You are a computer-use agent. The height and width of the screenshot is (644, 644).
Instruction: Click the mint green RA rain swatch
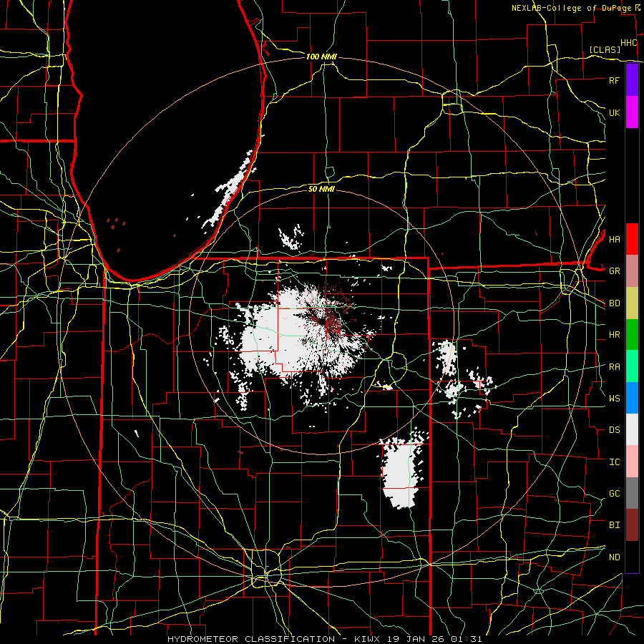pos(632,366)
